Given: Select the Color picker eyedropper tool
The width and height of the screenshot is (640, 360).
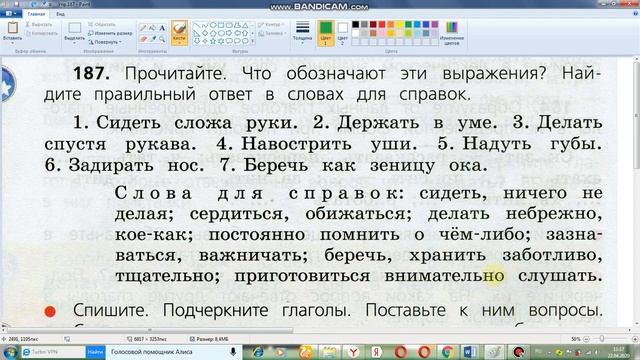Looking at the screenshot, I should (x=153, y=39).
